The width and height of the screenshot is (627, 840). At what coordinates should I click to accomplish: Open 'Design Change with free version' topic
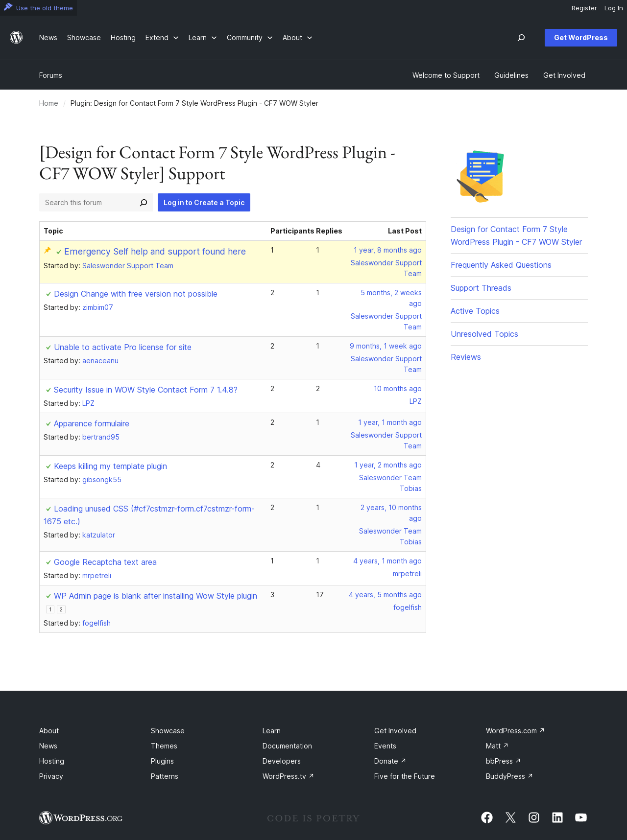click(x=136, y=294)
